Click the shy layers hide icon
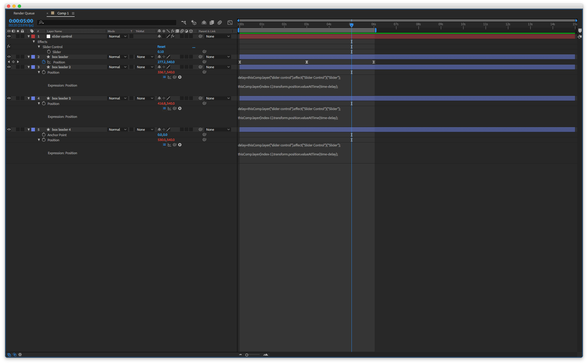Viewport: 588px width, 364px height. pos(204,23)
